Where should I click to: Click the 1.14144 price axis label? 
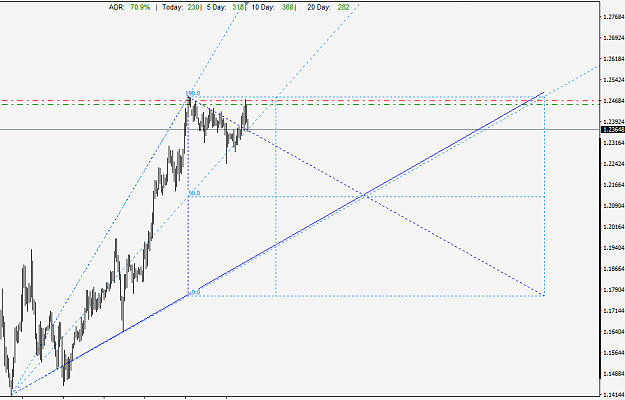point(613,395)
